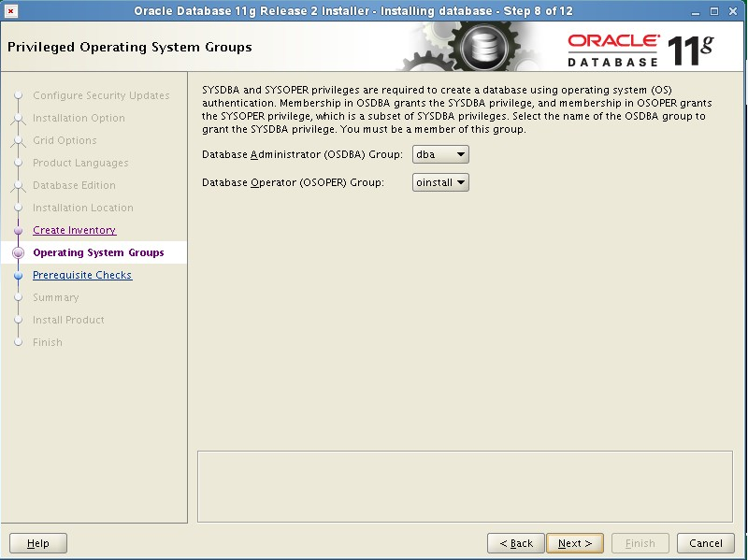Click the Next button to continue
This screenshot has height=560, width=748.
pyautogui.click(x=574, y=543)
